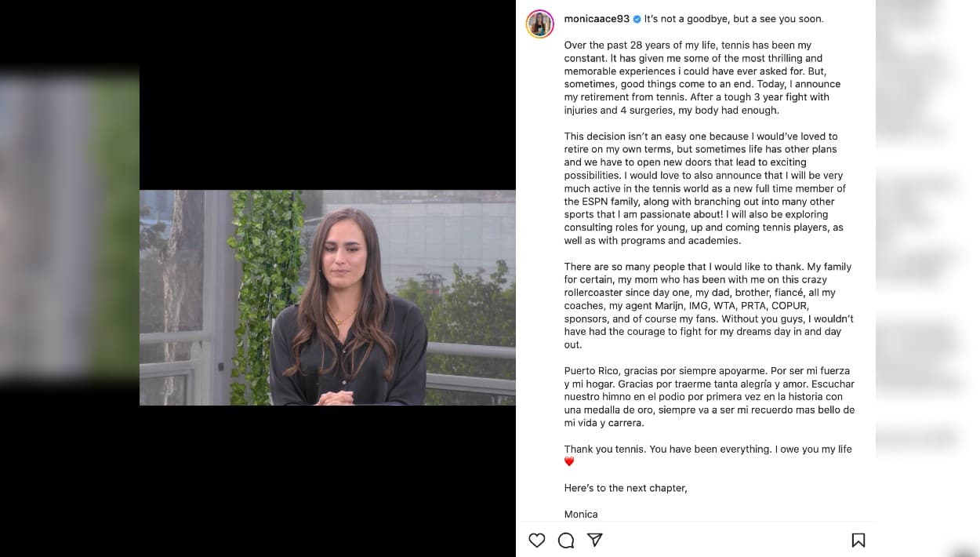Click the blue verified badge
980x557 pixels.
637,19
